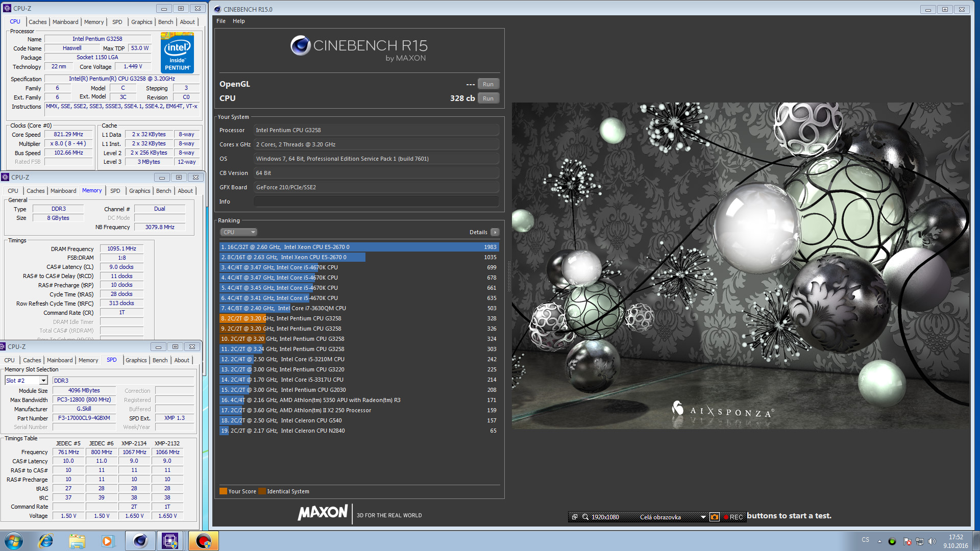Open Memory tab in bottom CPU-Z window
Viewport: 980px width, 551px height.
(88, 360)
